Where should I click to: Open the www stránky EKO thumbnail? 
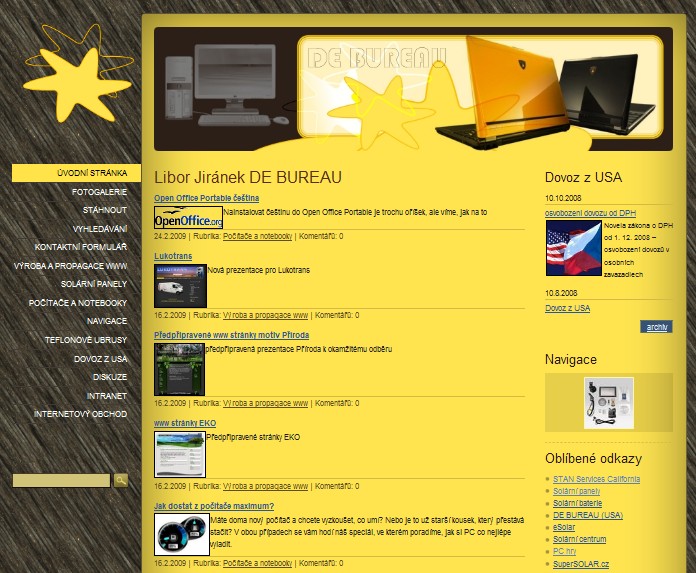[x=180, y=454]
